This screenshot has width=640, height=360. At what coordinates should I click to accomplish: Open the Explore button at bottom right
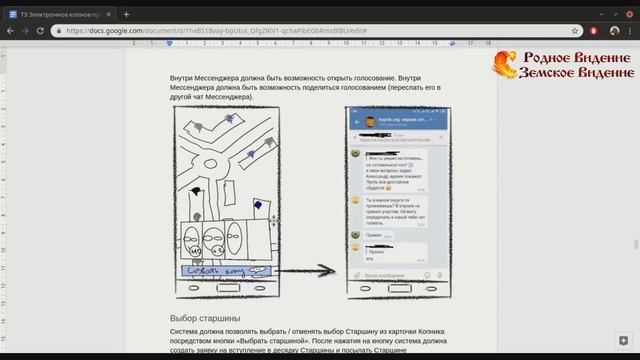coord(623,340)
